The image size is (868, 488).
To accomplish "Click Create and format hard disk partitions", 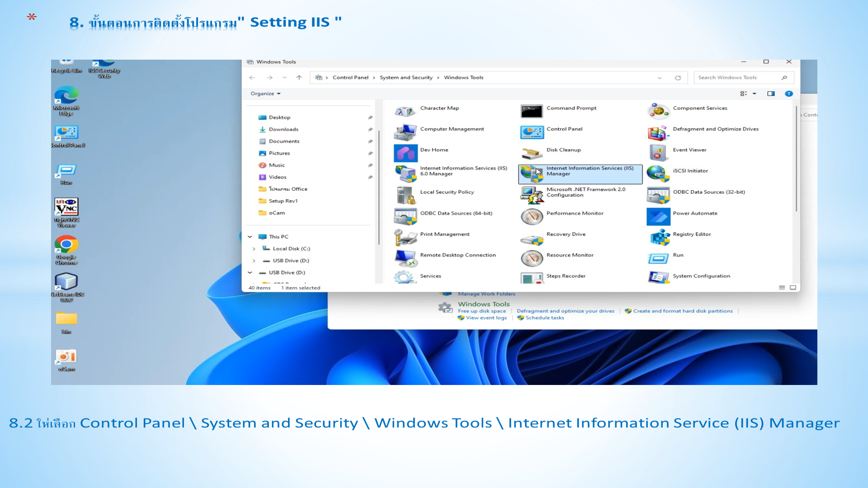I will point(683,311).
